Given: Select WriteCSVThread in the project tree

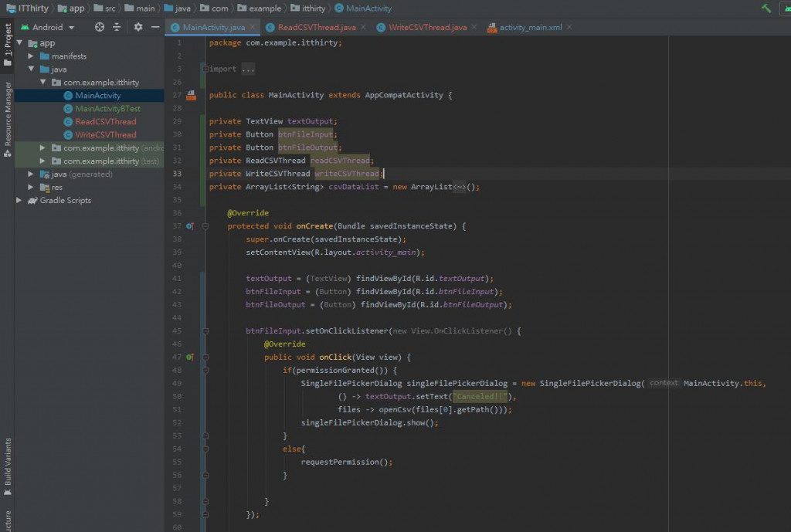Looking at the screenshot, I should point(105,135).
